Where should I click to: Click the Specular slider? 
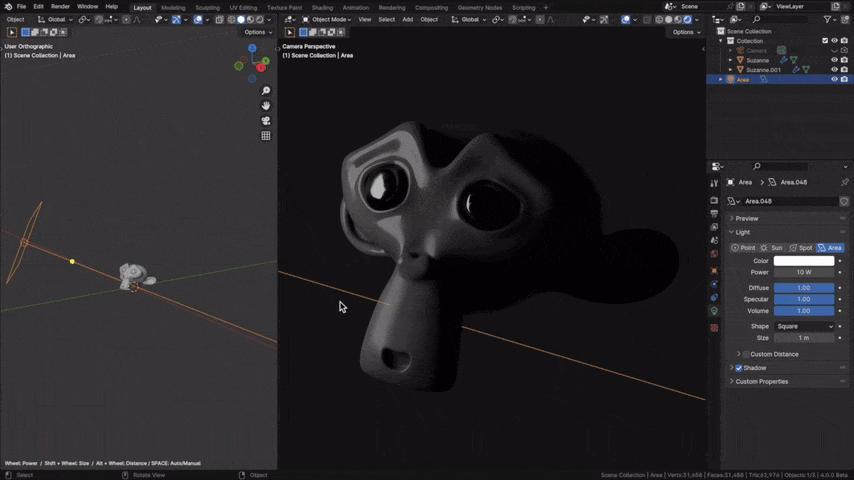click(804, 299)
